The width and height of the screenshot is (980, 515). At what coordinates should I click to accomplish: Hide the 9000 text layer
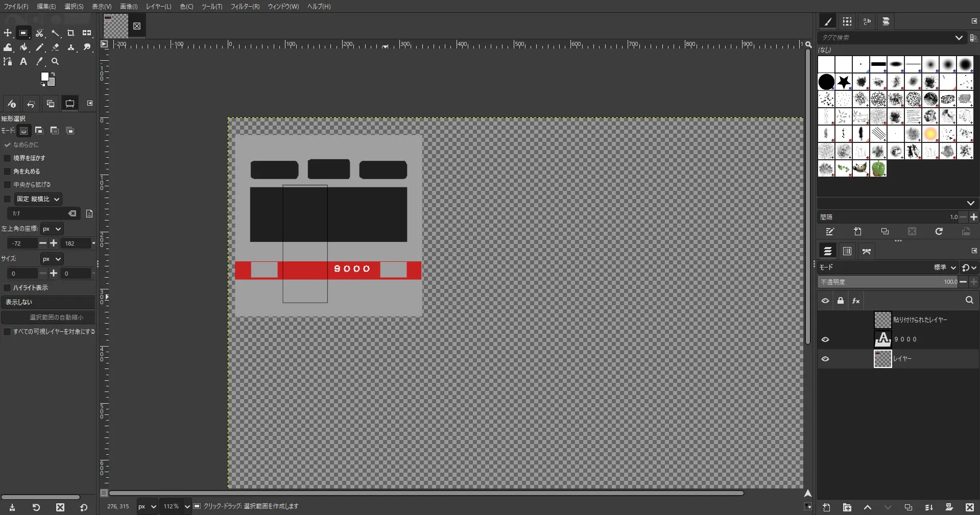[x=825, y=339]
